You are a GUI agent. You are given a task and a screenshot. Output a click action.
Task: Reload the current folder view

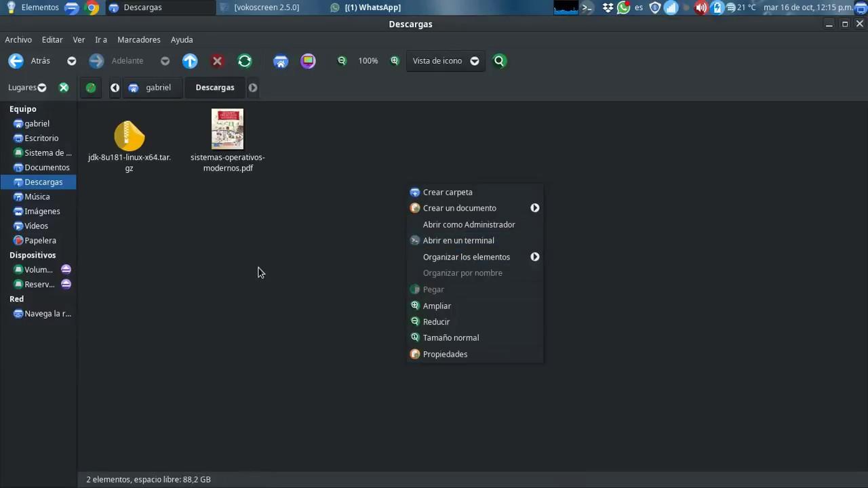(245, 61)
